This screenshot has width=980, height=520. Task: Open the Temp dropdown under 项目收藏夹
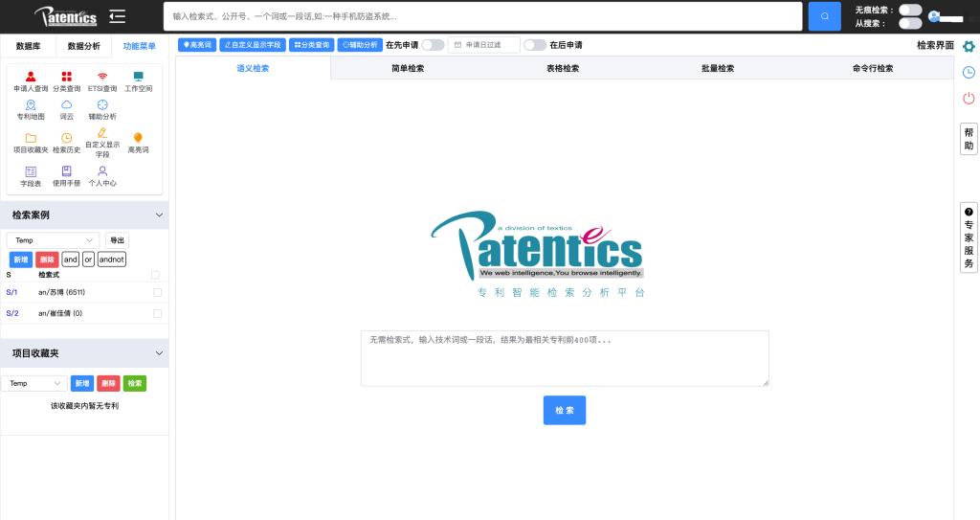(x=34, y=383)
